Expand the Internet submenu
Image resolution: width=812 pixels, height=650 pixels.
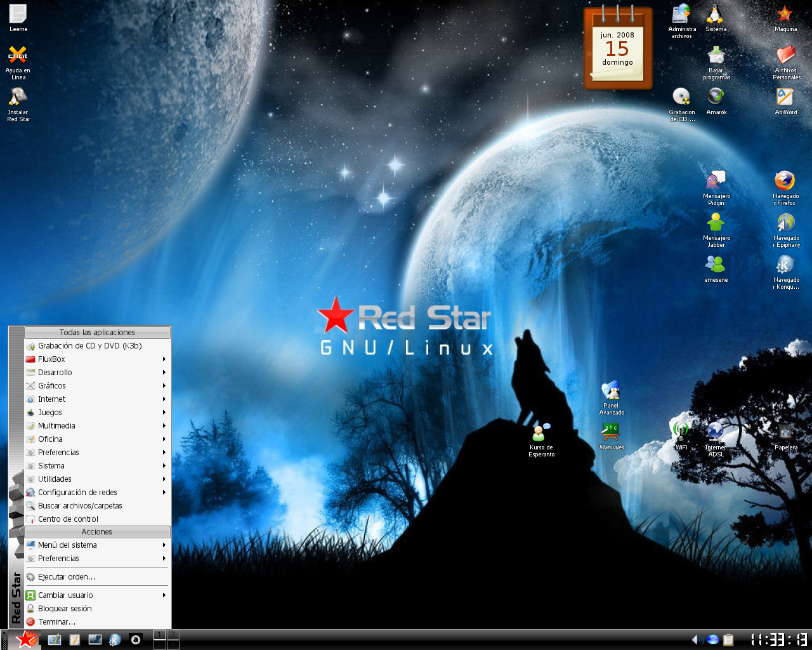(97, 399)
